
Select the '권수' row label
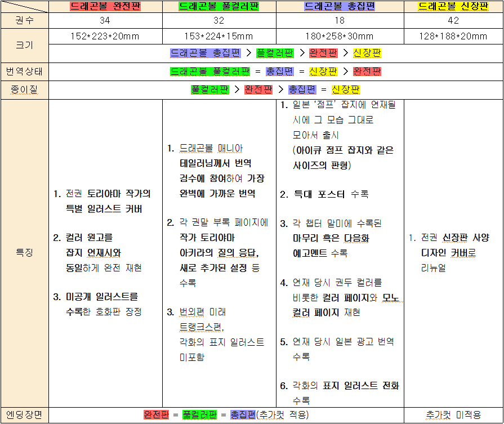click(24, 20)
